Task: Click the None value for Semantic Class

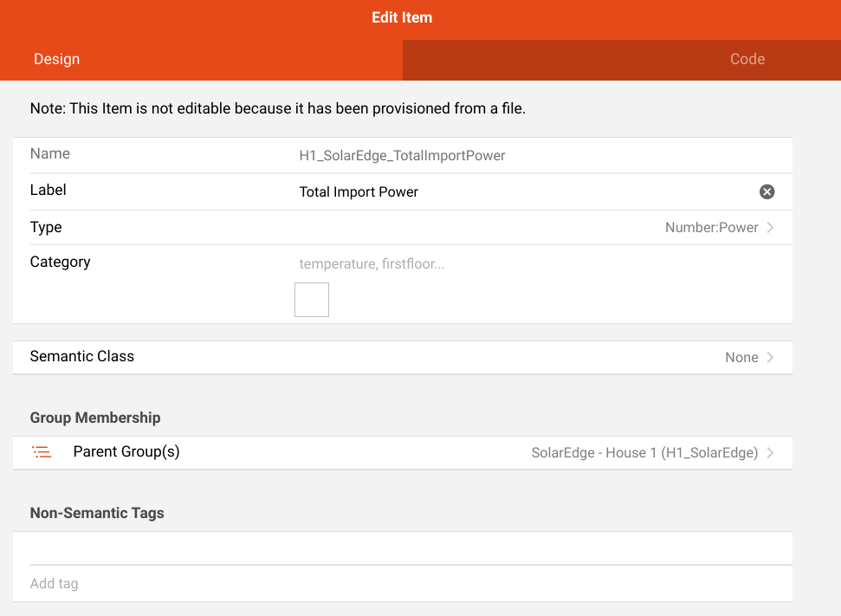Action: pyautogui.click(x=741, y=358)
